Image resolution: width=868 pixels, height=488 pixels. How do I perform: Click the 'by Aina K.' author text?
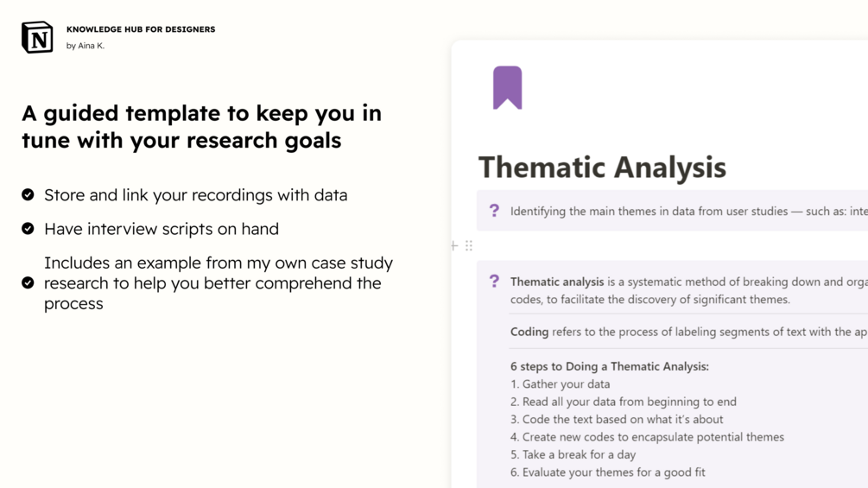(x=86, y=46)
